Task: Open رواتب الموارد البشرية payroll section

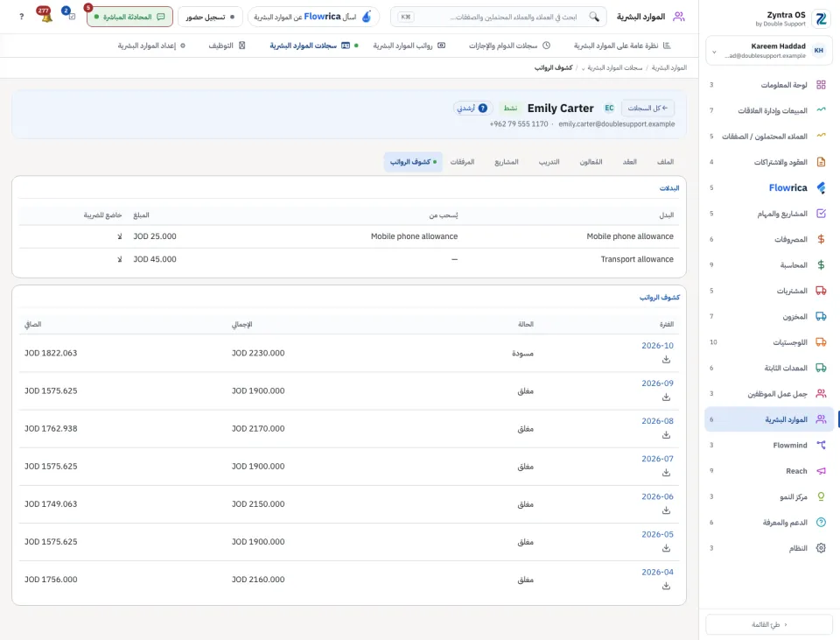Action: tap(409, 46)
